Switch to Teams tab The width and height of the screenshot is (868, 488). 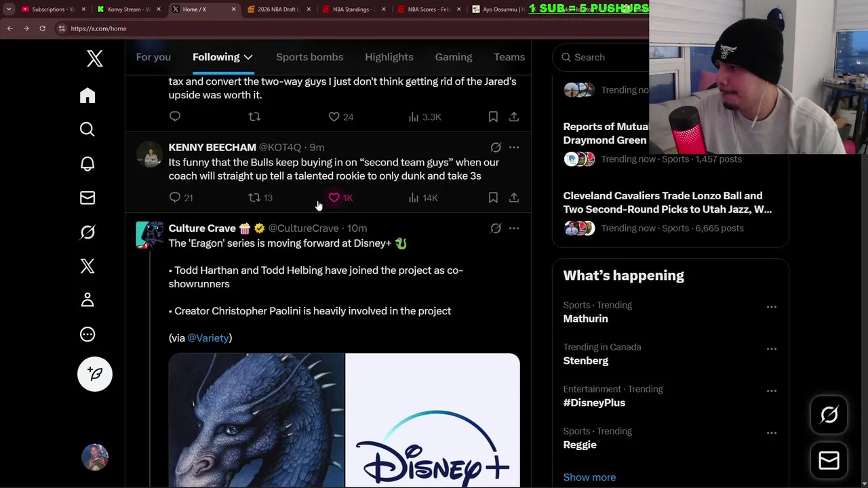pyautogui.click(x=509, y=57)
